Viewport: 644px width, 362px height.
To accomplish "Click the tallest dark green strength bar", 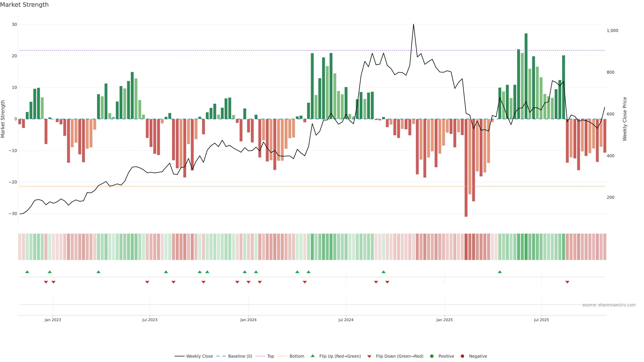I will pos(526,75).
